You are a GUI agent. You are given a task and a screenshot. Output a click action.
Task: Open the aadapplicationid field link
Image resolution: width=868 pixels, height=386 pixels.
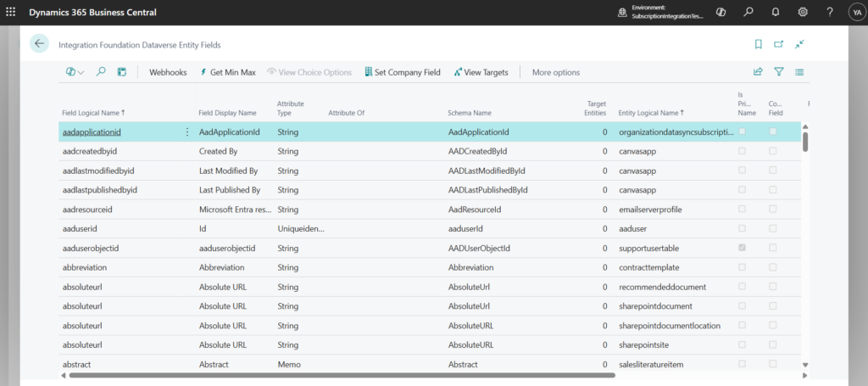[x=92, y=132]
